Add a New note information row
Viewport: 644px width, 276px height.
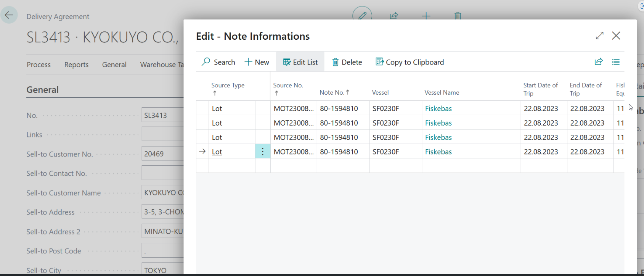tap(257, 62)
